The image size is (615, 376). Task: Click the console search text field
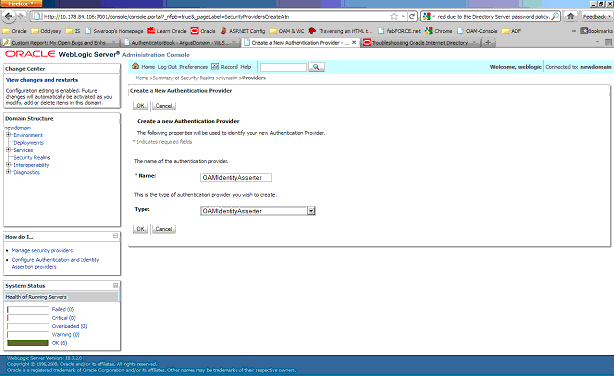283,67
